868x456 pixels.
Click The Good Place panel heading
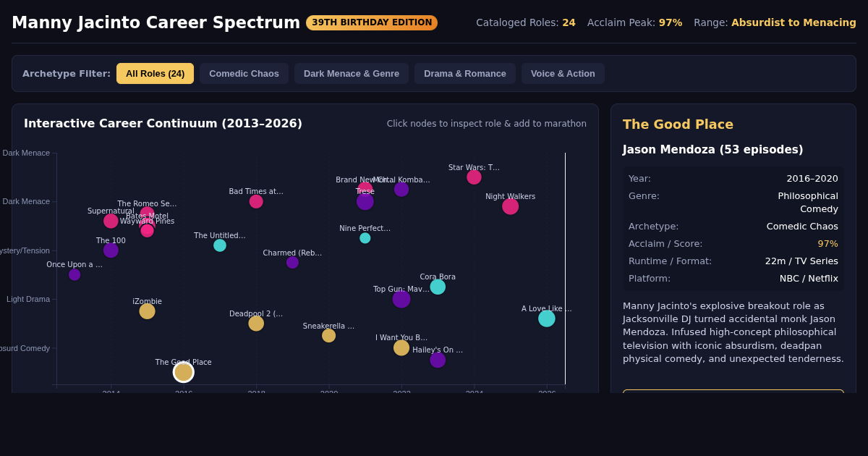[678, 124]
